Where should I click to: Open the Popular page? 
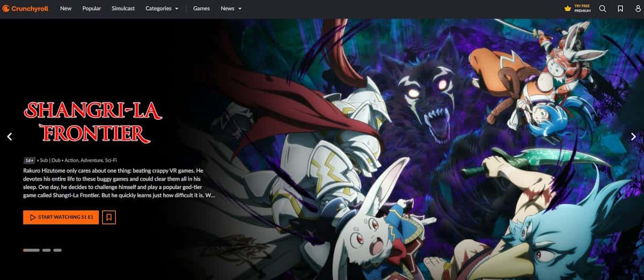pyautogui.click(x=92, y=9)
